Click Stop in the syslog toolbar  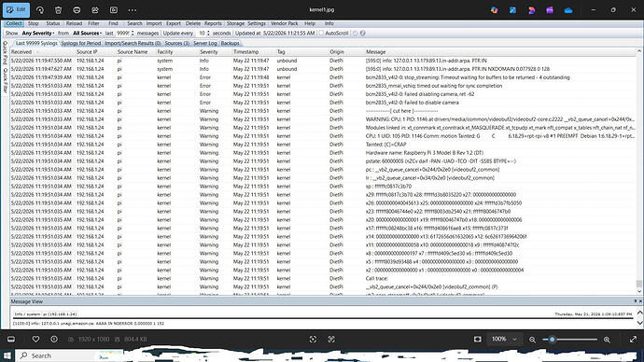(34, 24)
